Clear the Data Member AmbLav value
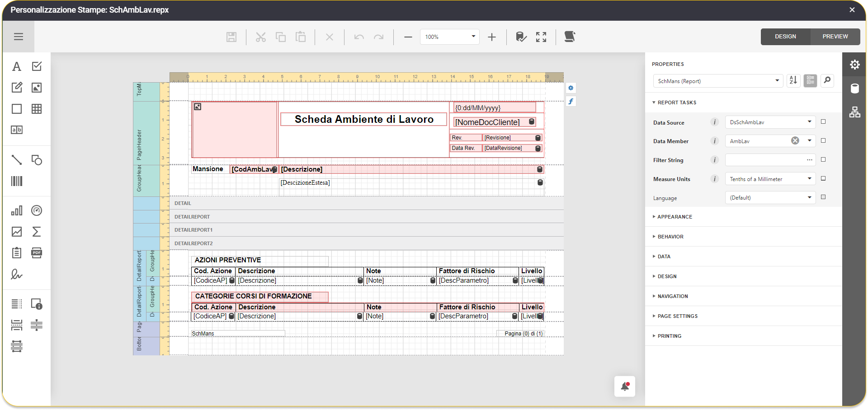 pos(795,141)
